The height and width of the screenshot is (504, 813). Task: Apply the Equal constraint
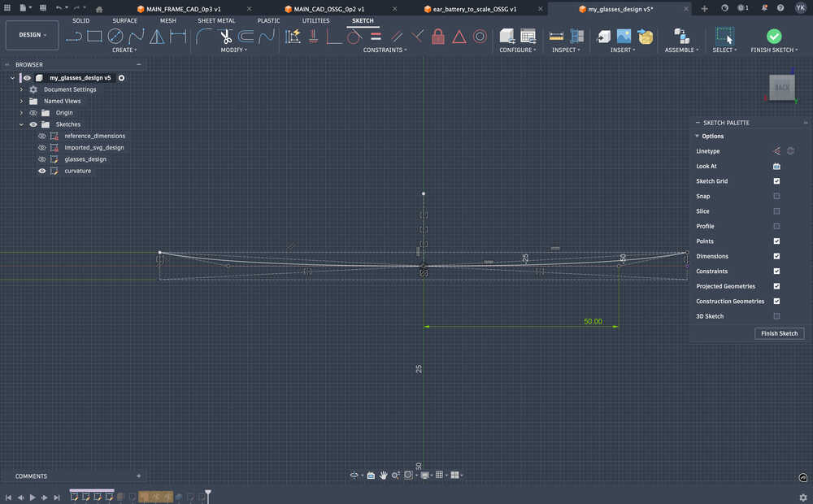coord(376,37)
